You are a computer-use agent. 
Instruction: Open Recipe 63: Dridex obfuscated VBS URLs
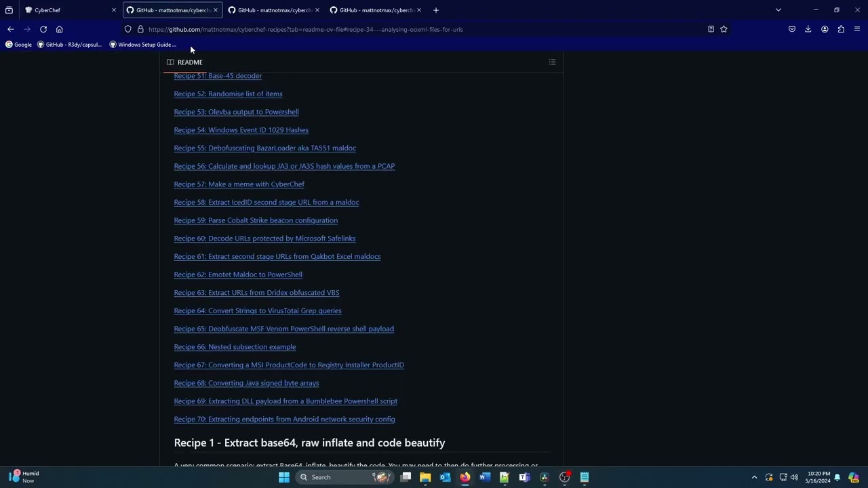(x=256, y=293)
